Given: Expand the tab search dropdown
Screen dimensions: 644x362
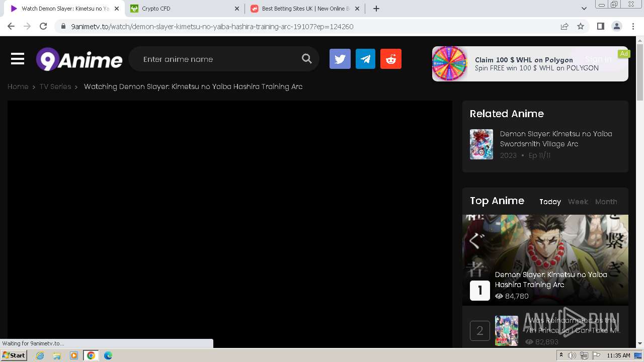Looking at the screenshot, I should (x=584, y=9).
